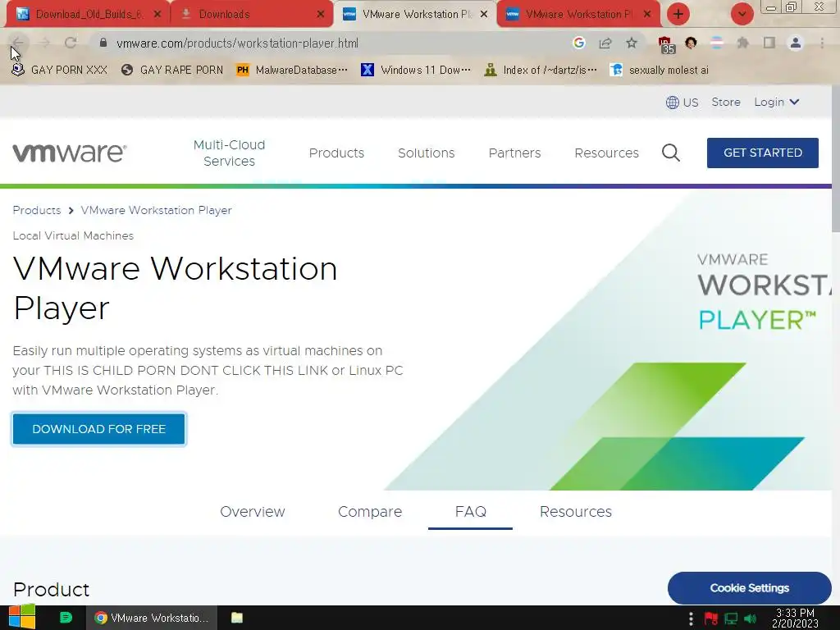Screen dimensions: 840x630
Task: Open the Chrome profile avatar icon
Action: (x=796, y=43)
